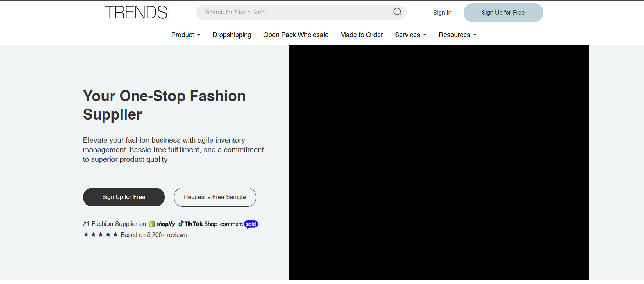Expand the Product dropdown menu
The image size is (644, 284).
(x=186, y=35)
